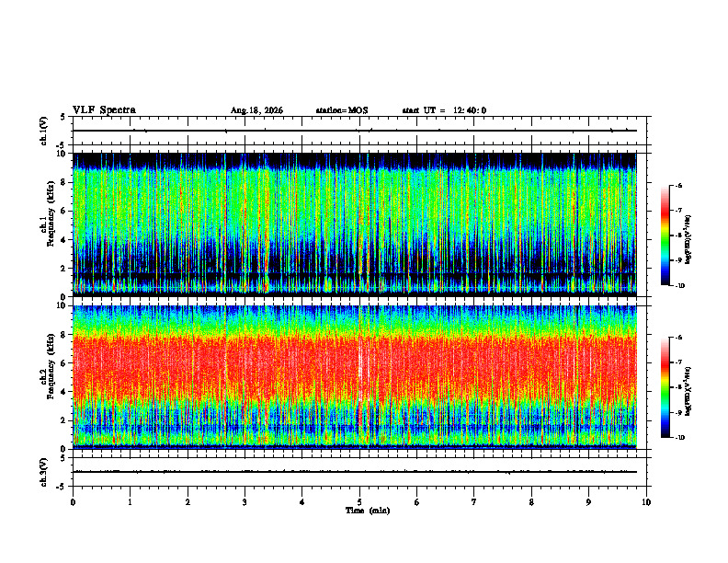Click the ch.2 frequency tick label "4"

pos(63,392)
